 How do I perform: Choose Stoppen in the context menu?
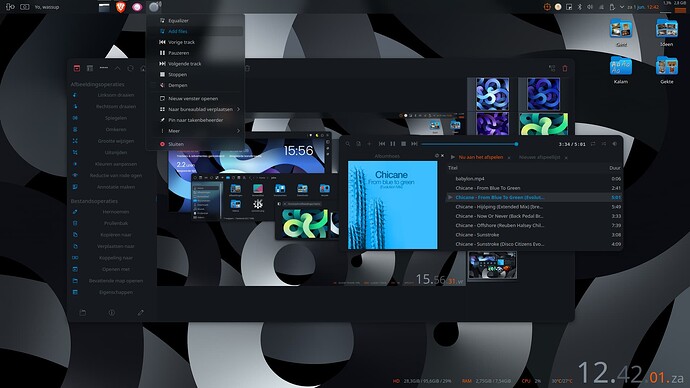195,74
